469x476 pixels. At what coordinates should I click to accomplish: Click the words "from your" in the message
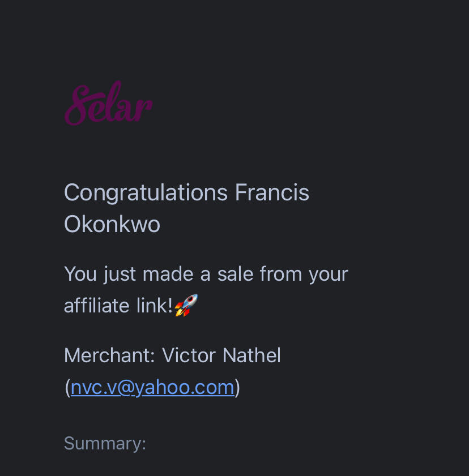coord(304,274)
